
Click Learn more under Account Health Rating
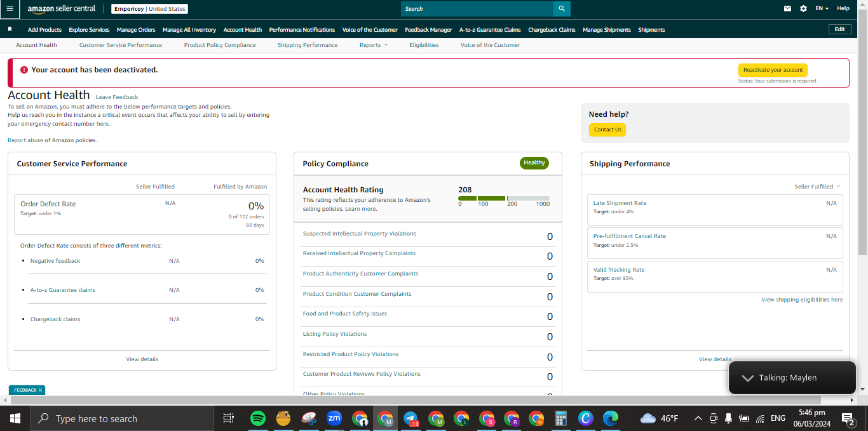[360, 209]
